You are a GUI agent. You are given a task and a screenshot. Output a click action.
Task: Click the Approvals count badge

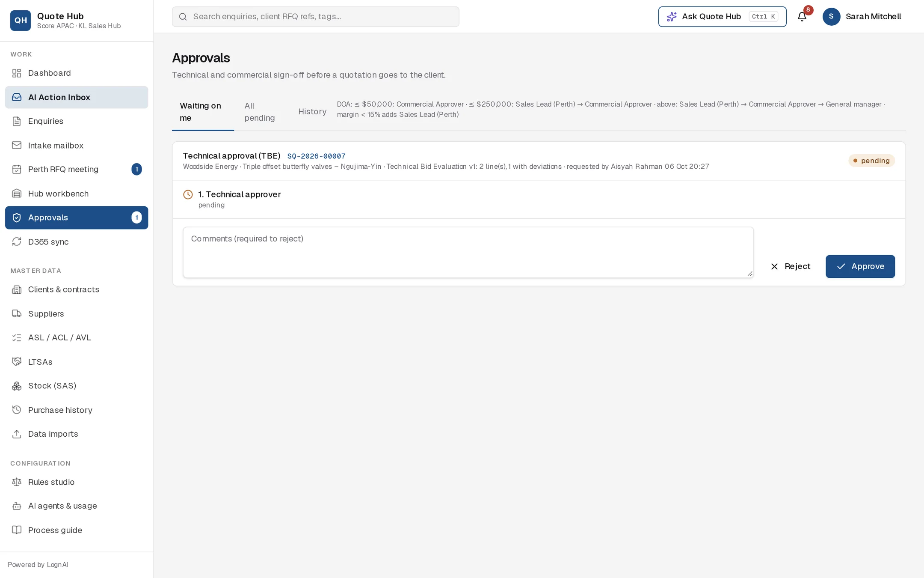tap(136, 217)
